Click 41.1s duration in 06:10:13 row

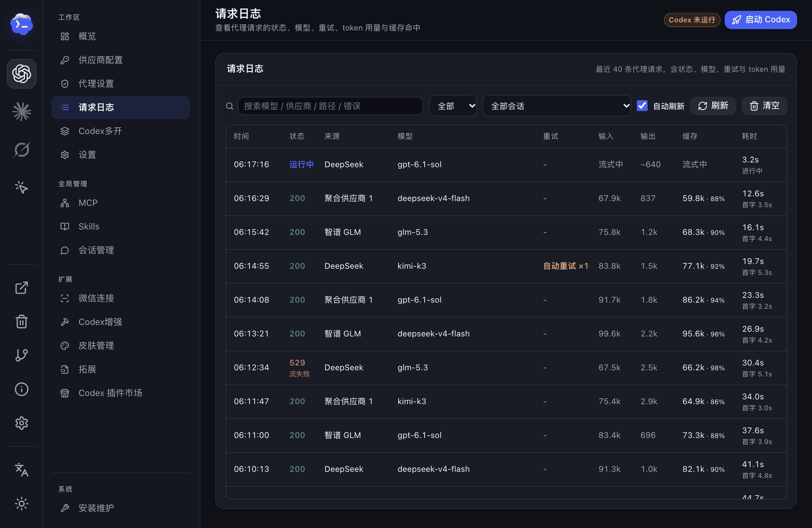coord(753,465)
